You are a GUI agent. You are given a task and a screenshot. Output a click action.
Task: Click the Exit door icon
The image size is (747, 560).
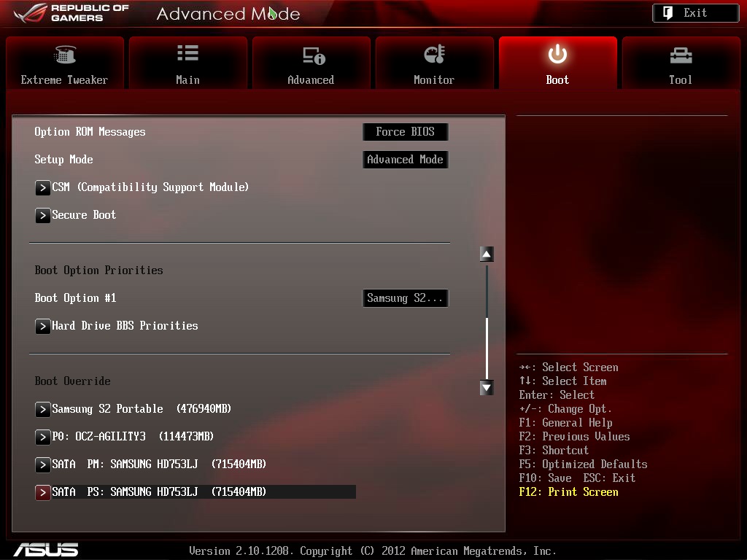point(668,13)
